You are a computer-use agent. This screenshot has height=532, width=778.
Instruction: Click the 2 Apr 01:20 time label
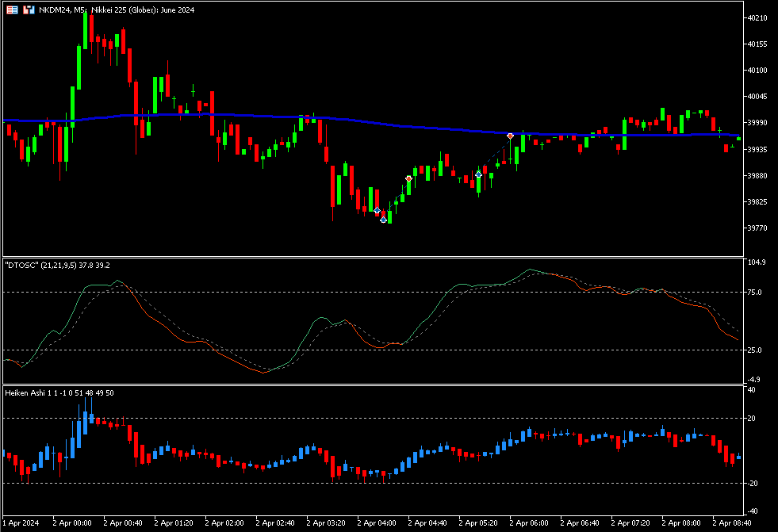point(174,523)
